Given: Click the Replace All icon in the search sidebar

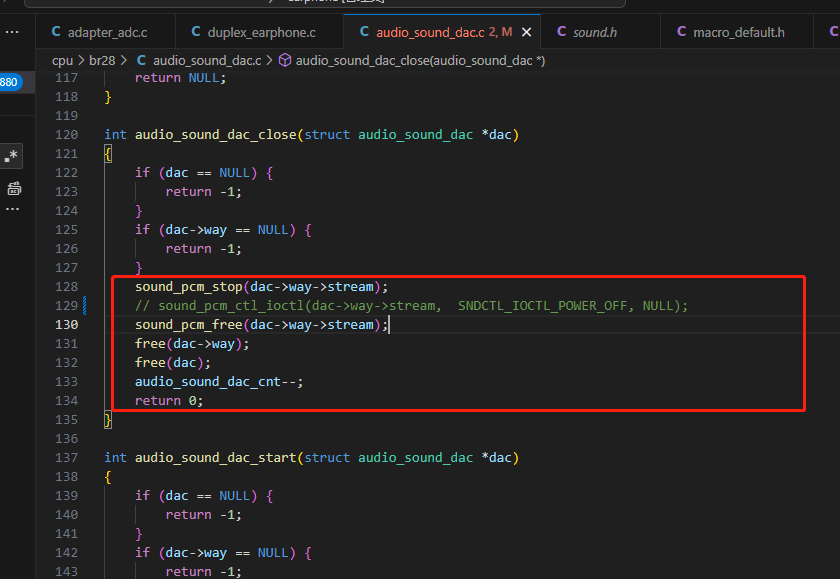Looking at the screenshot, I should tap(14, 189).
